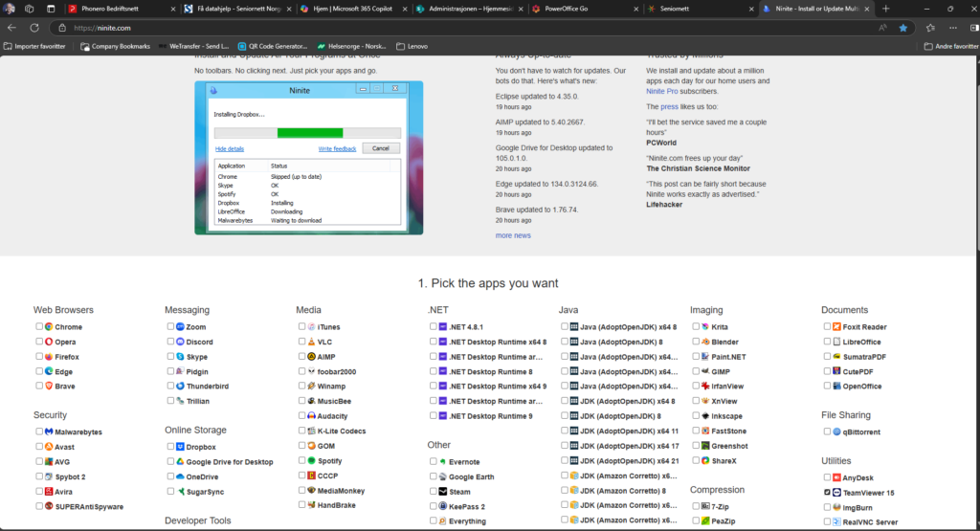Uncheck the TeamViewer 15 checkbox
The height and width of the screenshot is (531, 980).
[827, 493]
